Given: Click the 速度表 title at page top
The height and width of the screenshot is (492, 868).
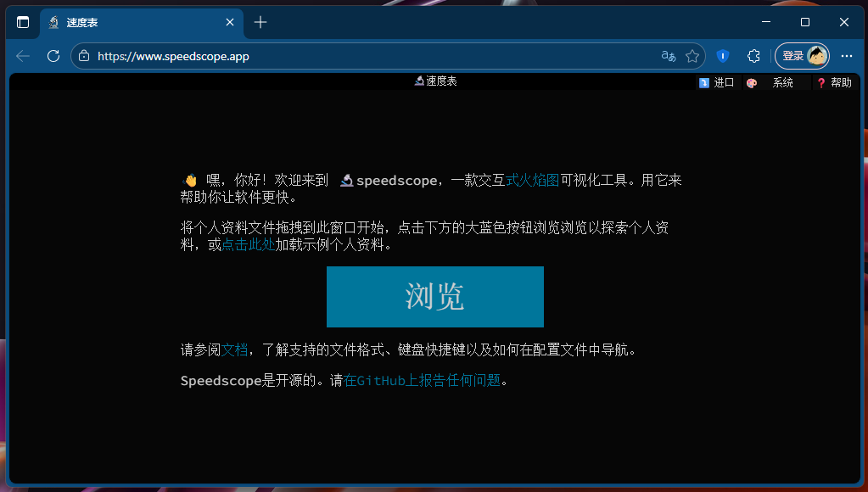Looking at the screenshot, I should coord(435,81).
